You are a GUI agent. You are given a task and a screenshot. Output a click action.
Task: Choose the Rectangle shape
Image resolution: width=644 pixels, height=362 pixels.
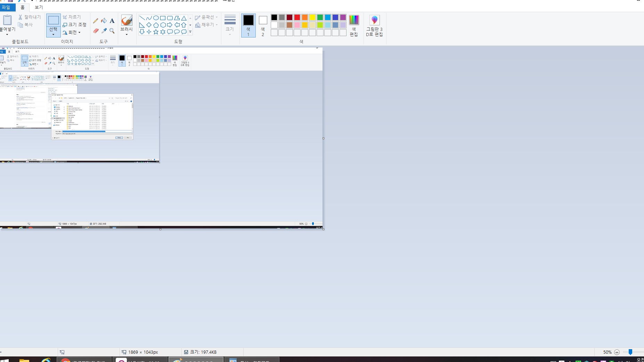[163, 18]
